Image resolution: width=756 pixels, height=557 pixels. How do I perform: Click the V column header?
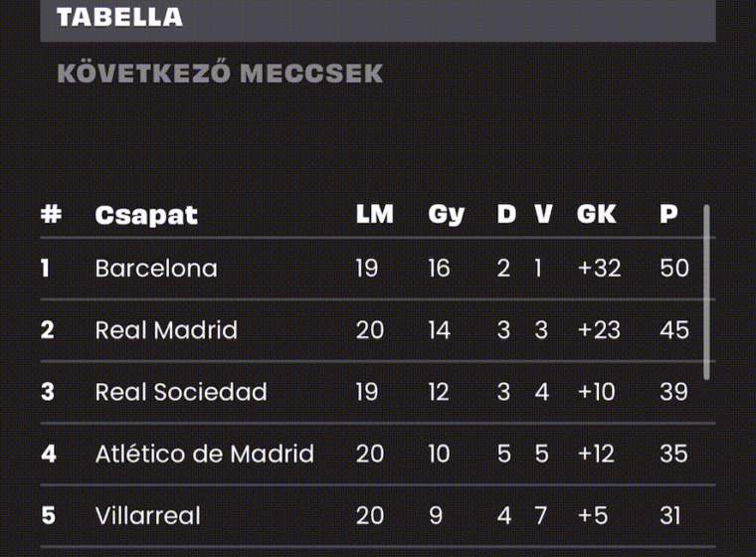point(543,214)
